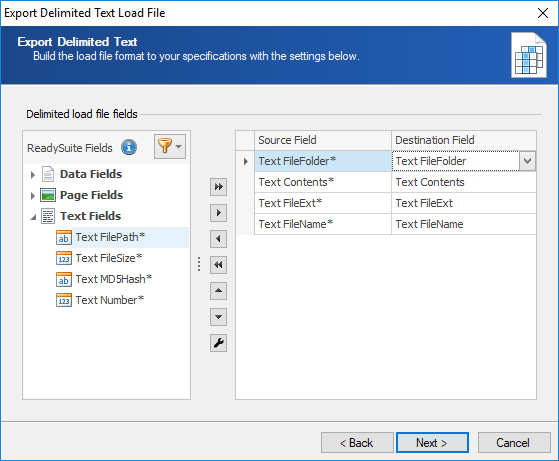Cancel the export wizard

(513, 443)
